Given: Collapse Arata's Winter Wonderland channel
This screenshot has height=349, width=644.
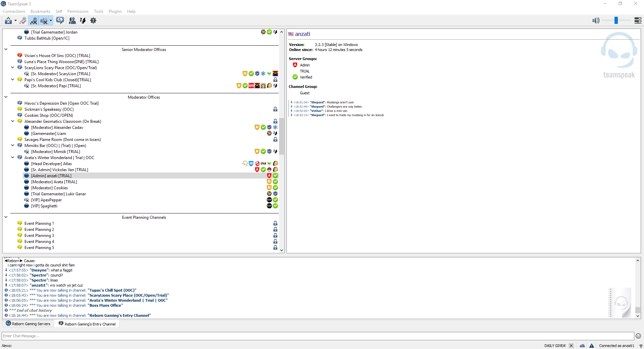Looking at the screenshot, I should pyautogui.click(x=13, y=158).
